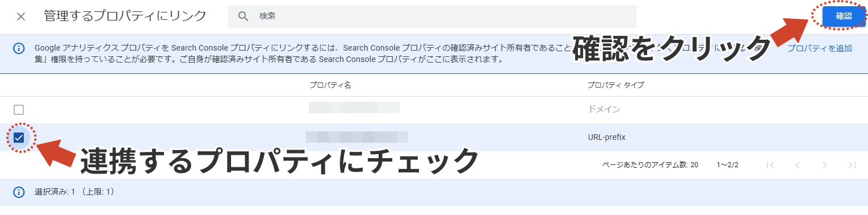The height and width of the screenshot is (215, 868).
Task: Click the magnifier search icon
Action: click(244, 16)
